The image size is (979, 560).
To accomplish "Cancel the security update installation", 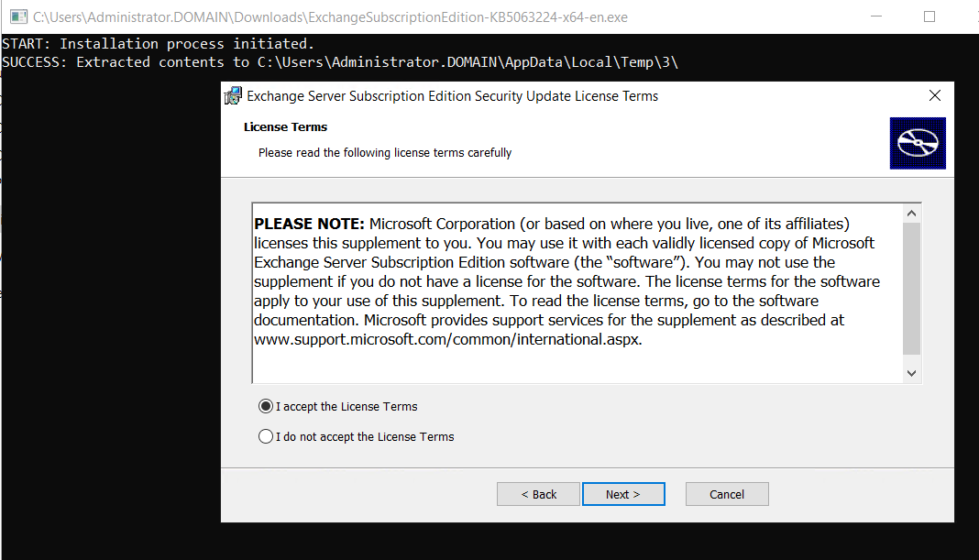I will point(726,494).
